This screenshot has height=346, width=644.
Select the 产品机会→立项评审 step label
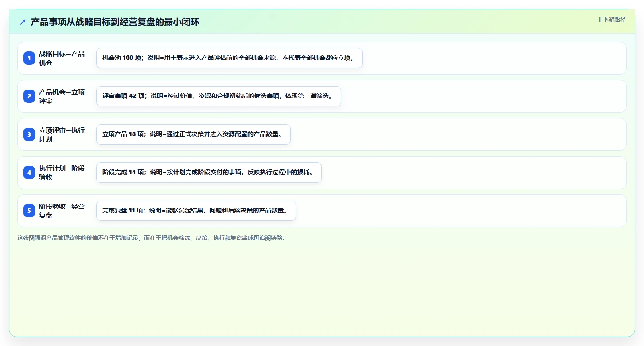tap(62, 96)
